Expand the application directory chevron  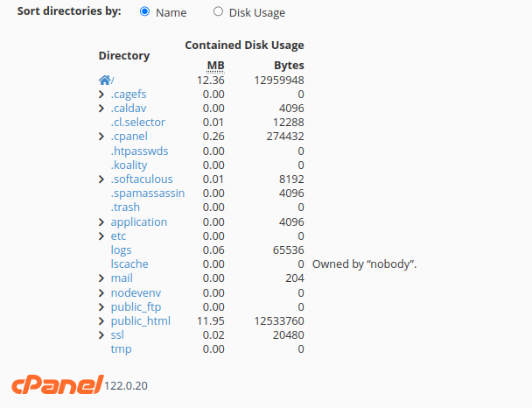click(101, 222)
